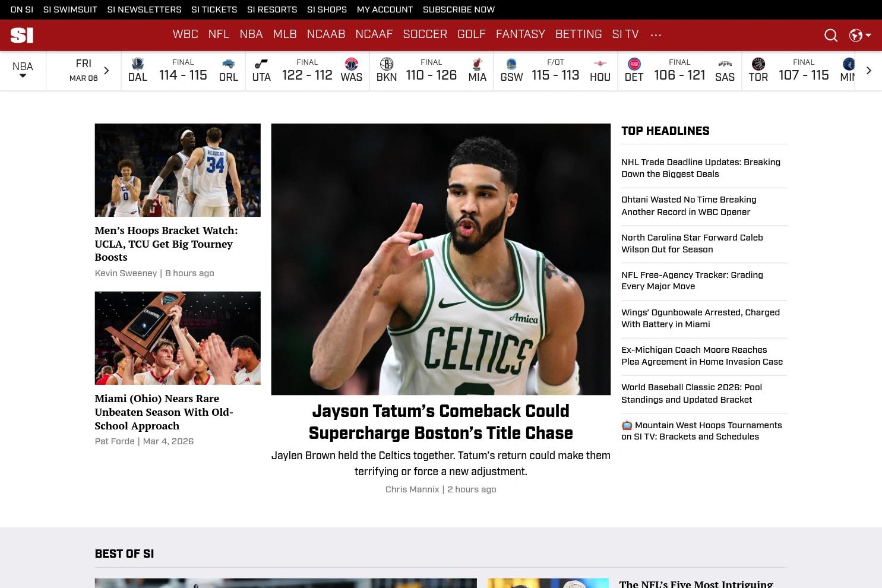Open the DAL 114 - 115 ORL game score

[183, 71]
